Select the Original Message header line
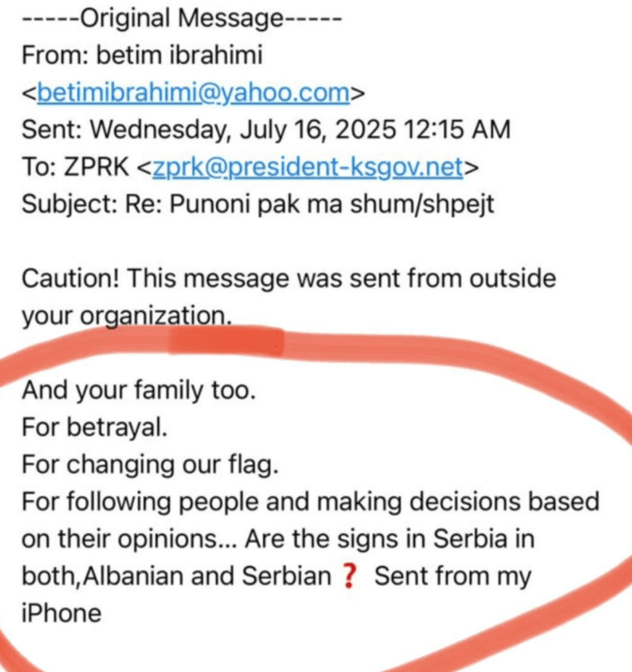The height and width of the screenshot is (672, 632). 182,18
